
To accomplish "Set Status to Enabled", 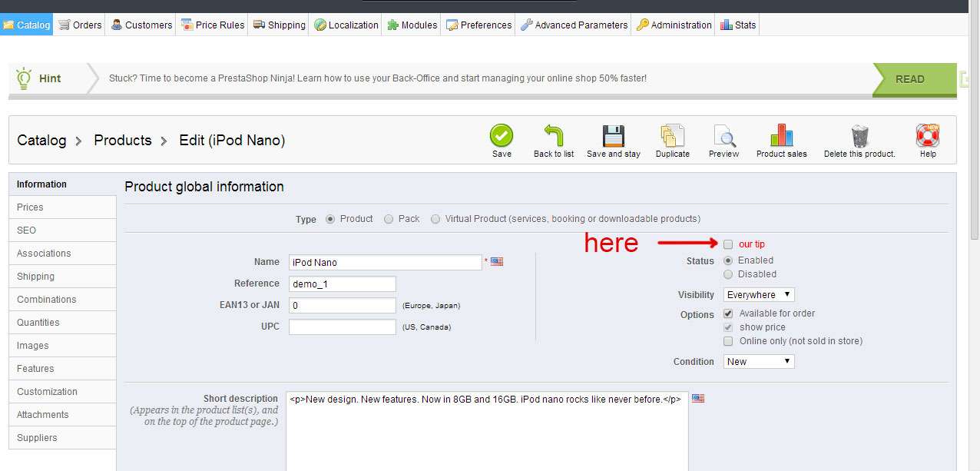I will pyautogui.click(x=728, y=260).
